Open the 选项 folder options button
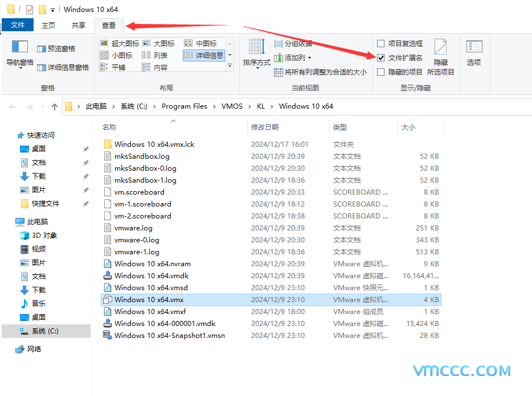The image size is (532, 396). point(474,53)
